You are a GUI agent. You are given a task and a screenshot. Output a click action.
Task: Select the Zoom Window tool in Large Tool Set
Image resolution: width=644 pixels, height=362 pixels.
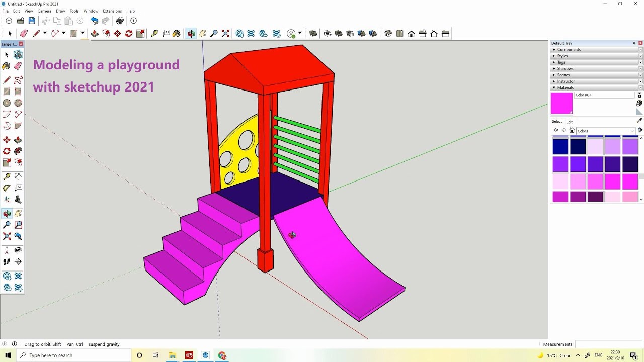[x=18, y=225]
